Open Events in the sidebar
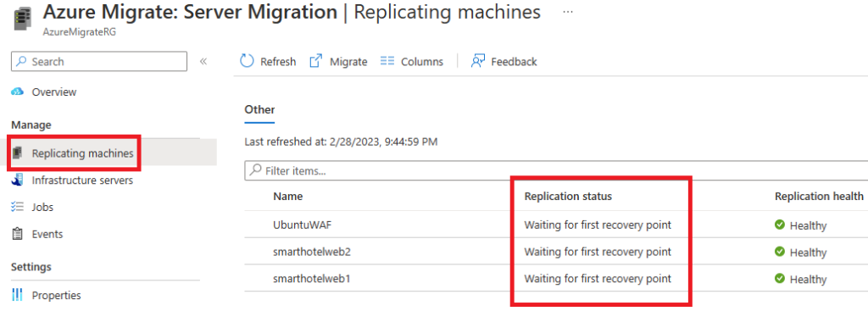 point(47,234)
